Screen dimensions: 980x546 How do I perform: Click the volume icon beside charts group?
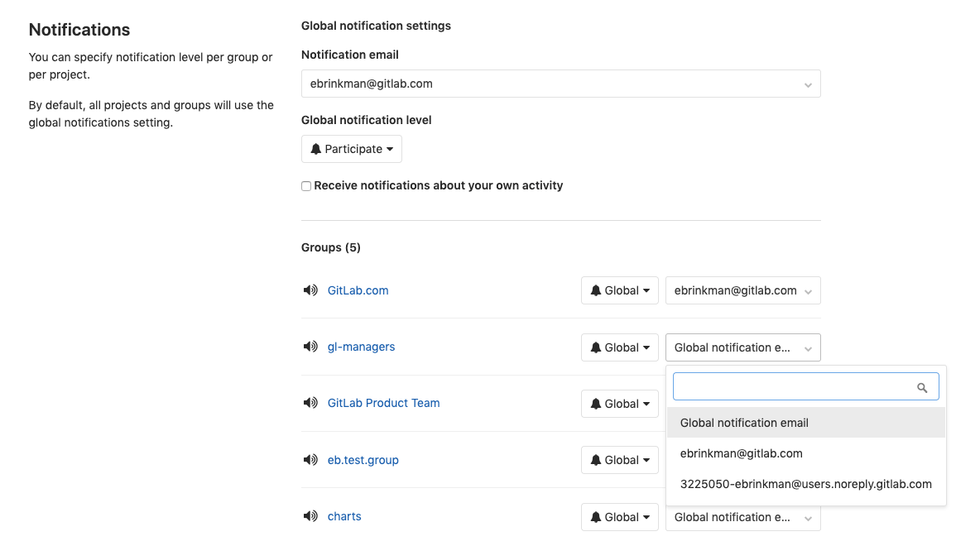pyautogui.click(x=310, y=515)
